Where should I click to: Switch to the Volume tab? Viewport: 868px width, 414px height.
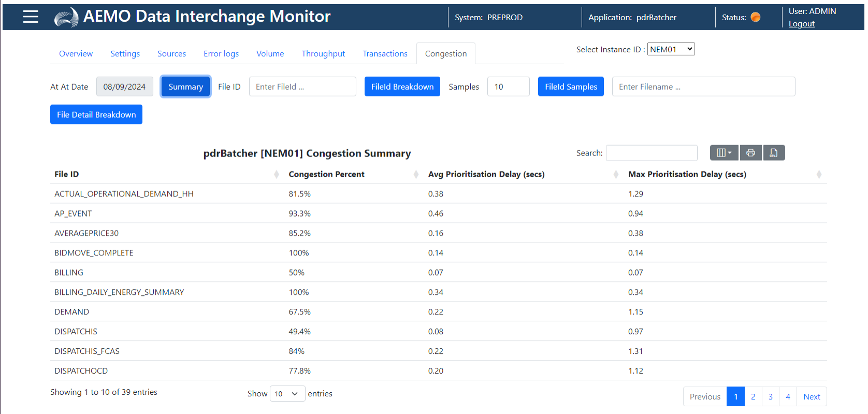point(270,54)
